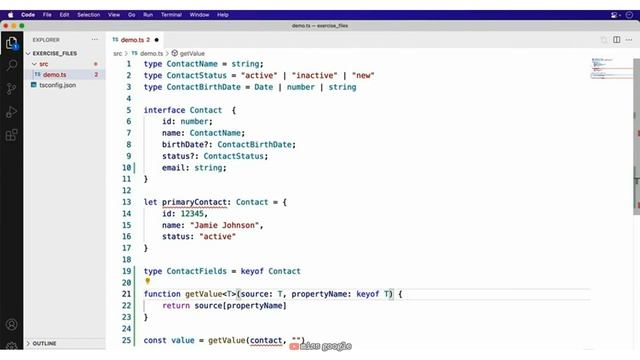Screen dimensions: 640x360
Task: Open the Manage gear icon
Action: (11, 345)
